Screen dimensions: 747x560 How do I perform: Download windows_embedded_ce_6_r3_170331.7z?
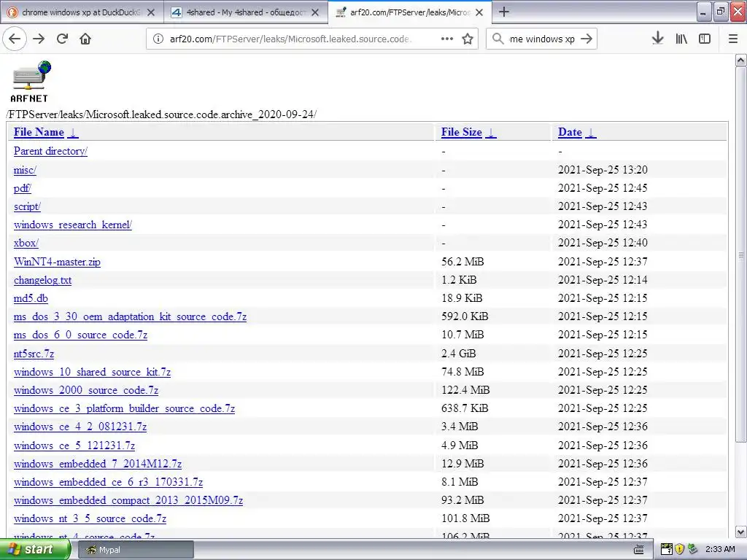pos(108,482)
